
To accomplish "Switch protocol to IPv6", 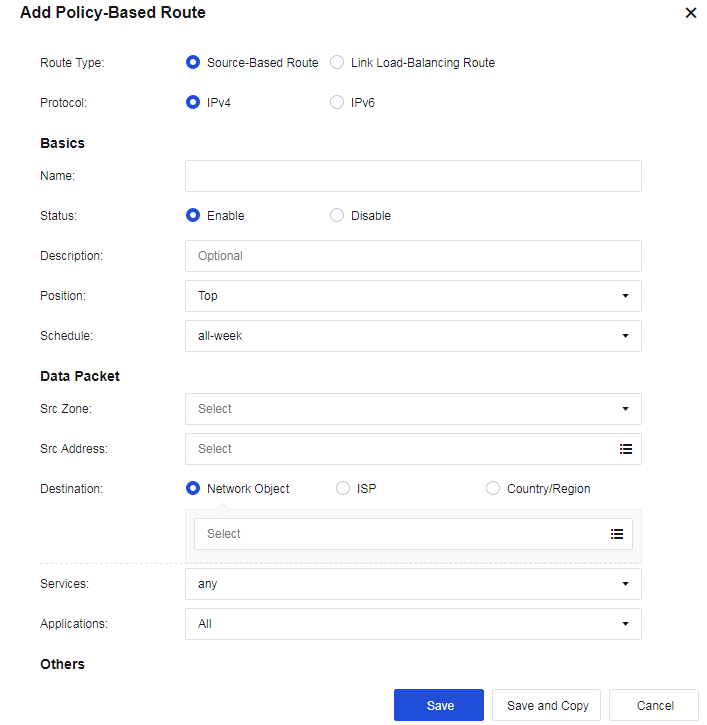I will click(x=337, y=102).
